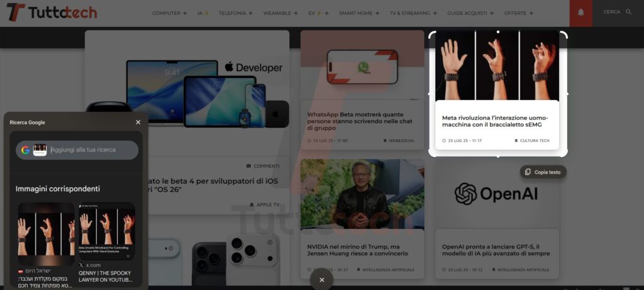Open NVIDIA nel mirino di Trump article

358,250
